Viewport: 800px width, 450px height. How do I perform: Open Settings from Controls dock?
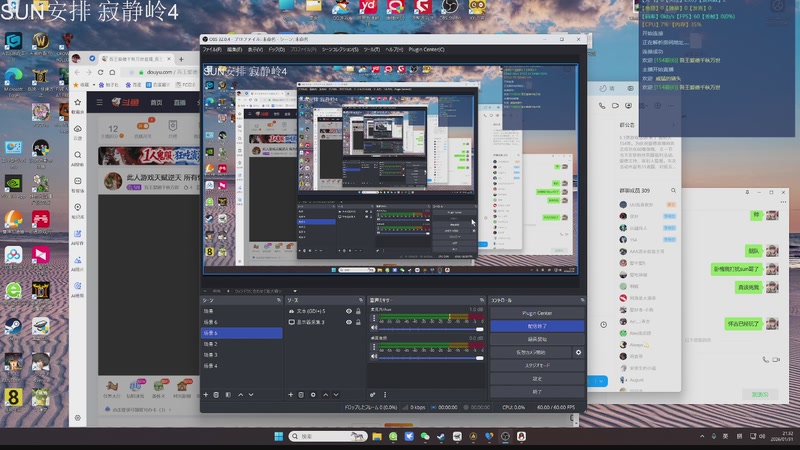pyautogui.click(x=537, y=379)
